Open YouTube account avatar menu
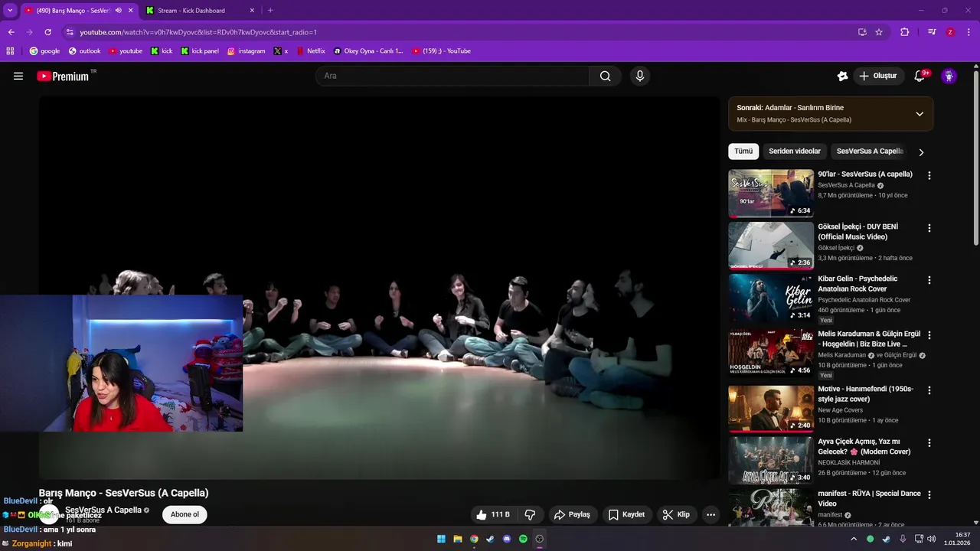 (949, 76)
